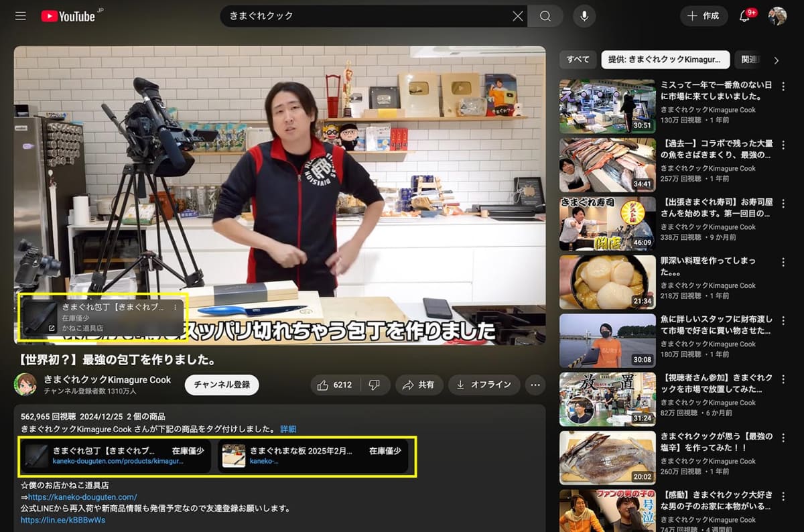This screenshot has width=804, height=532.
Task: Open video 【視聴者さん参加】きまぐれクック
Action: [717, 383]
